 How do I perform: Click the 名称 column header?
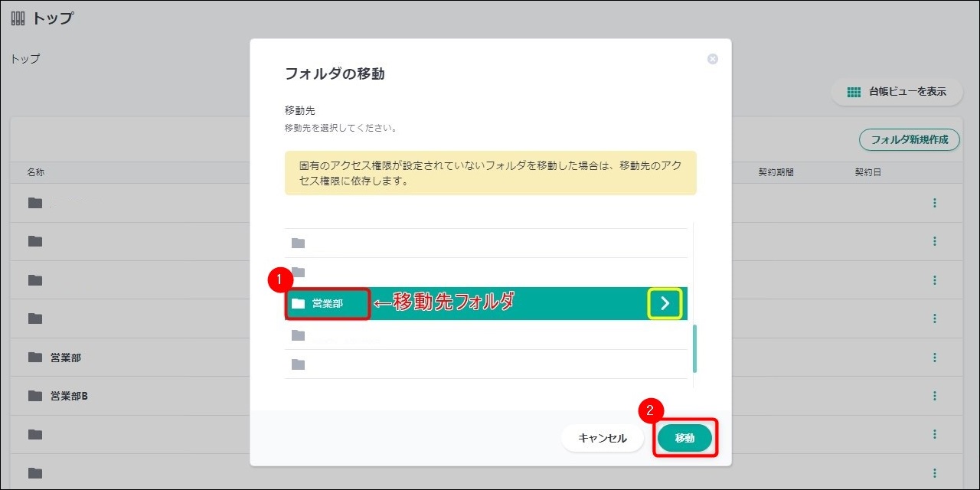[x=35, y=172]
